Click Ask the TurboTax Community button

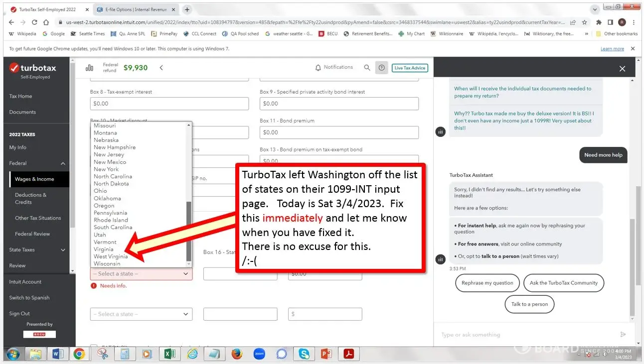point(564,283)
